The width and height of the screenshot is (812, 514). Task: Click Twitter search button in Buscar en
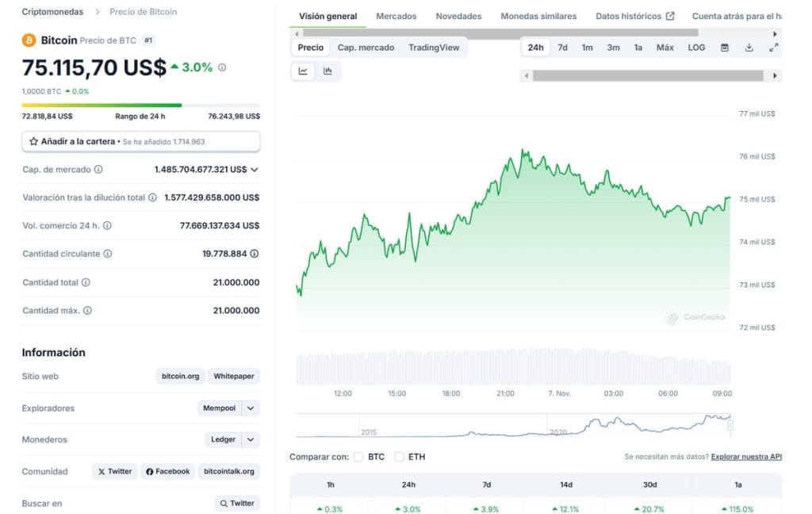237,503
